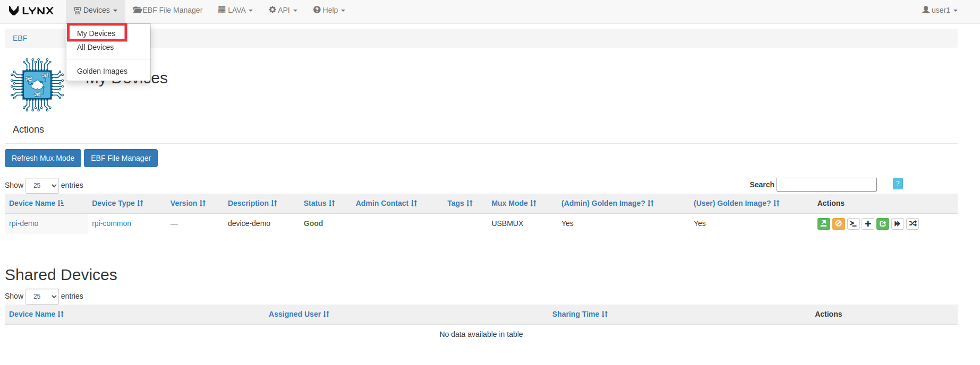
Task: Sort table by Version column
Action: point(188,203)
